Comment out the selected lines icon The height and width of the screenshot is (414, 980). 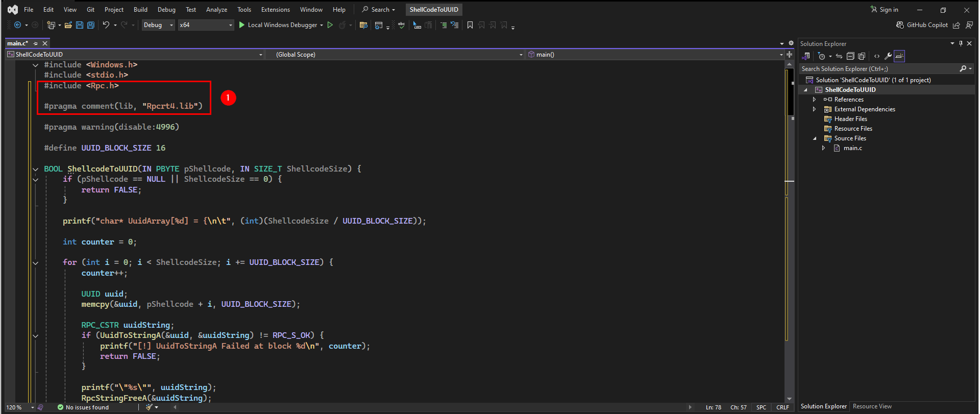[x=443, y=25]
